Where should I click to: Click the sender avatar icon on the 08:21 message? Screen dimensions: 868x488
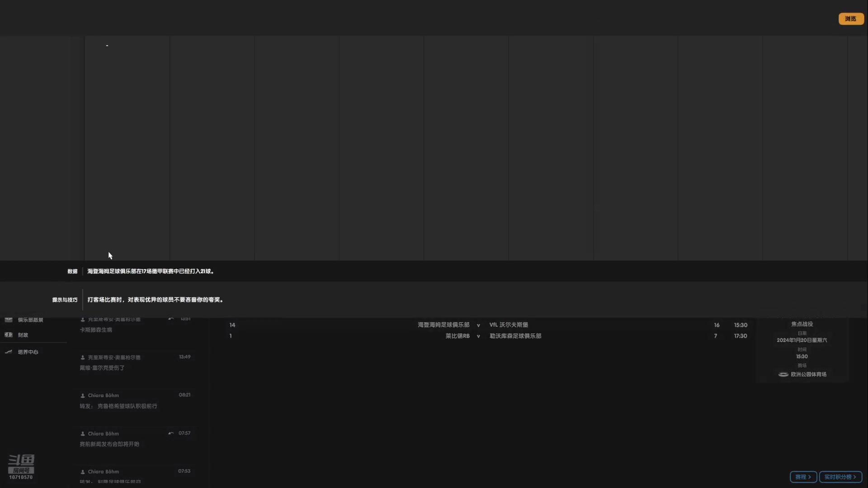[x=83, y=395]
